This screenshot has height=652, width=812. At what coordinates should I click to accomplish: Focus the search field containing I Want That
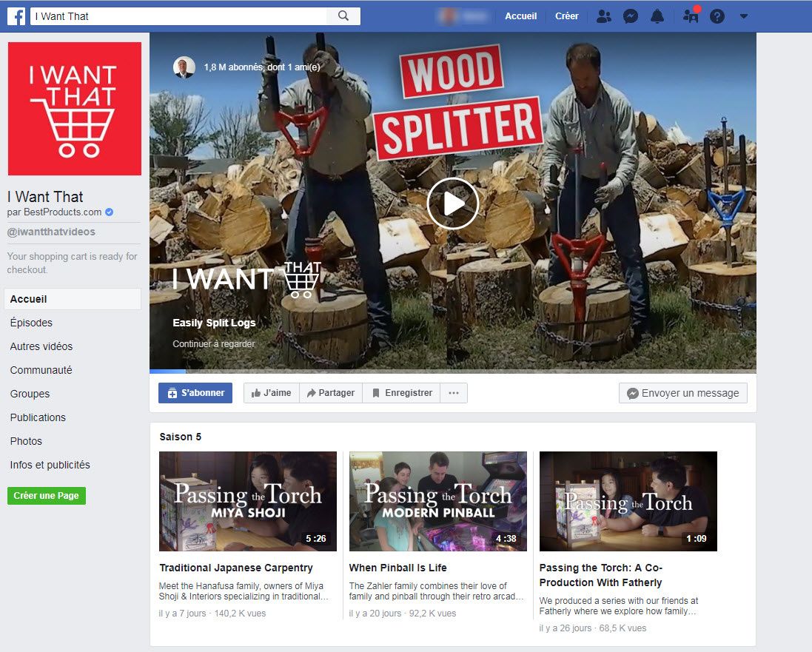(x=178, y=16)
